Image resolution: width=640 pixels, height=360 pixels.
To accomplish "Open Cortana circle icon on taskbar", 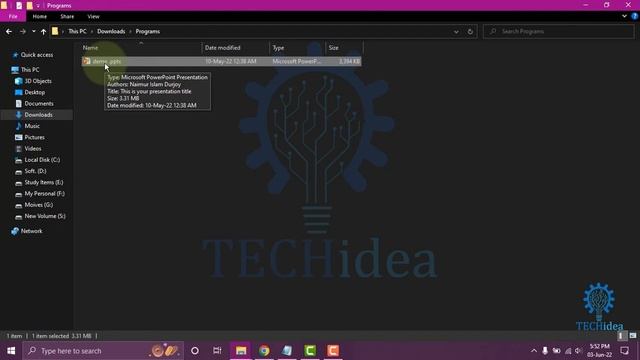I will tap(195, 351).
